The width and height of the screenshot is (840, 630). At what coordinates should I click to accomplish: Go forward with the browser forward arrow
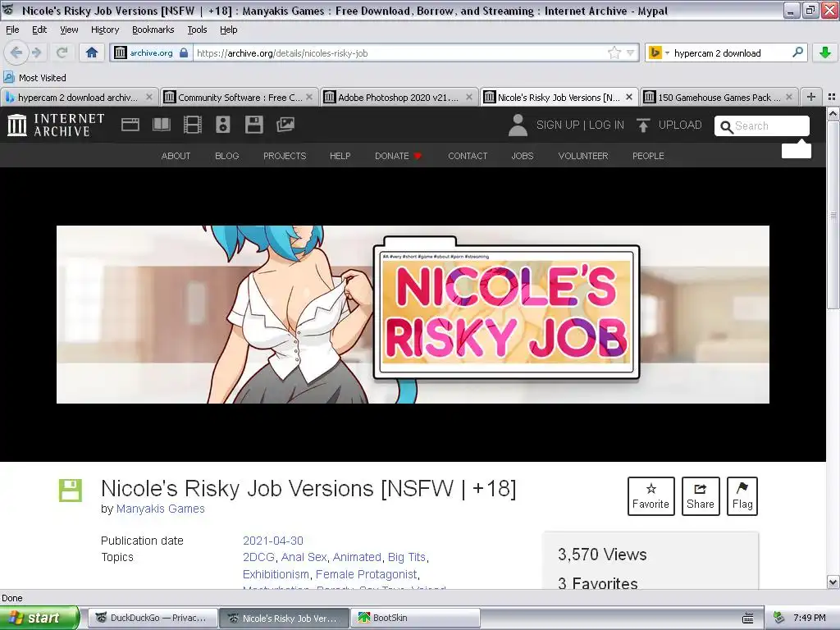[36, 52]
